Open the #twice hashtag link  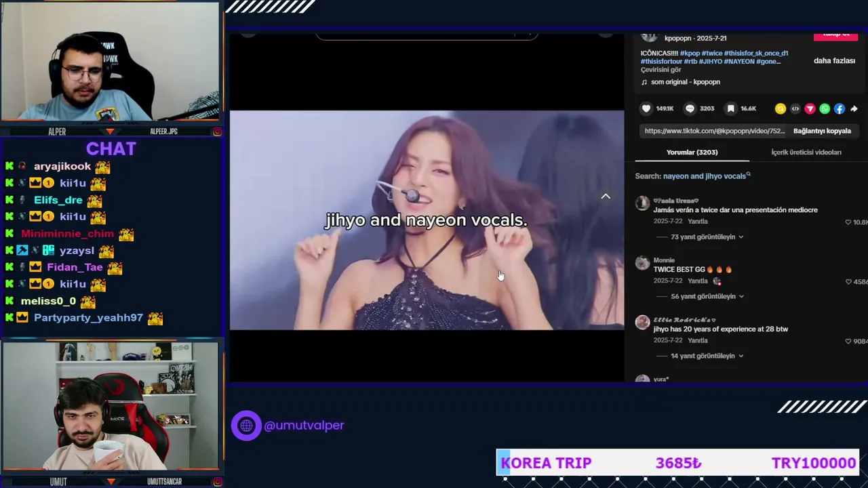tap(712, 54)
